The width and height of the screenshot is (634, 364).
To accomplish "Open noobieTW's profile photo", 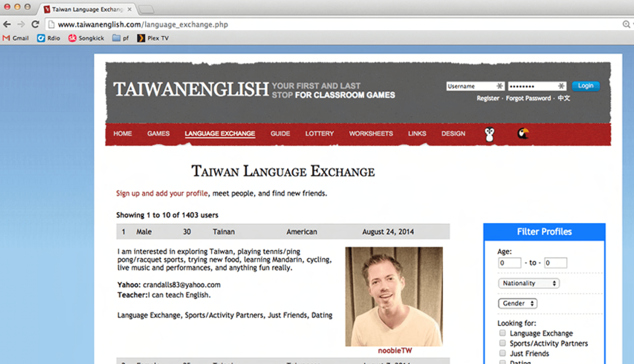I will click(x=394, y=296).
